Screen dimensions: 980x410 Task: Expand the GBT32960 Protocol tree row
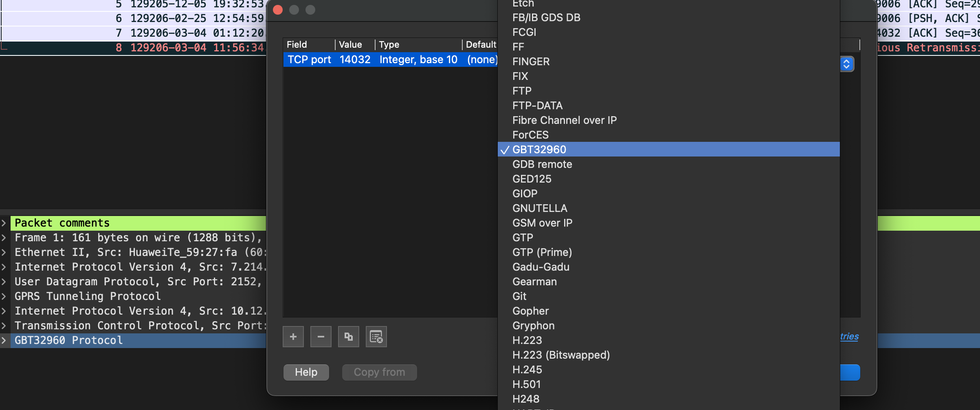click(4, 340)
